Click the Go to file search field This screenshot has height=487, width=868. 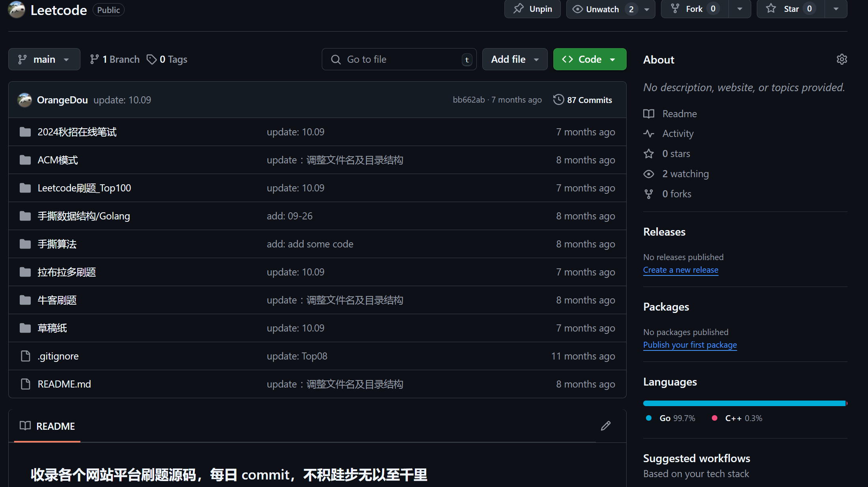tap(399, 59)
